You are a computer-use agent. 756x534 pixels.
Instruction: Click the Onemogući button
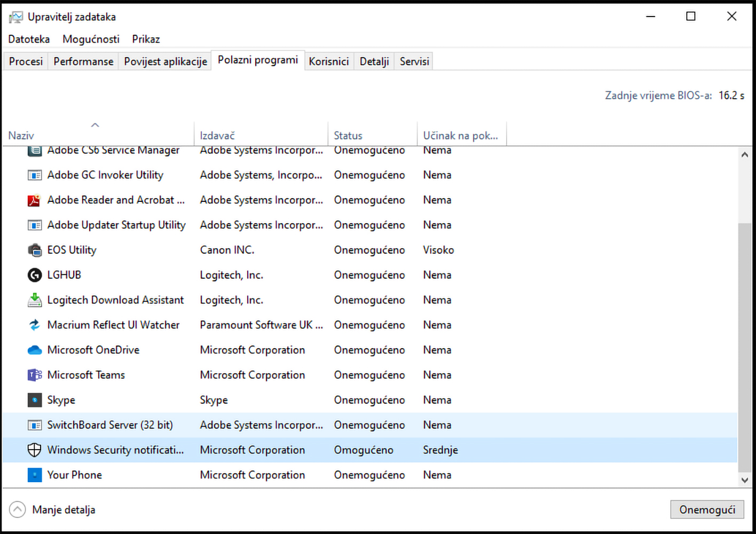pos(707,509)
